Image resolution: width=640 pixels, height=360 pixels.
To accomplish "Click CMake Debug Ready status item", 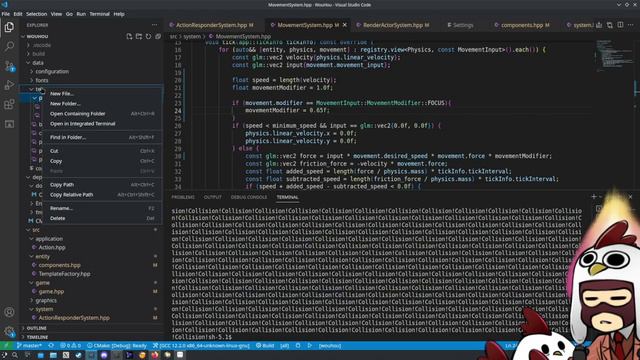I will click(117, 345).
